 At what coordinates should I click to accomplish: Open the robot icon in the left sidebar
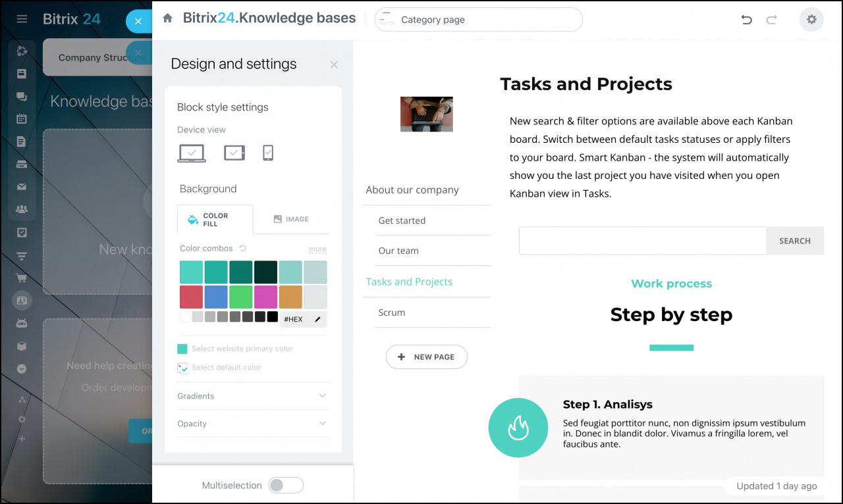22,323
